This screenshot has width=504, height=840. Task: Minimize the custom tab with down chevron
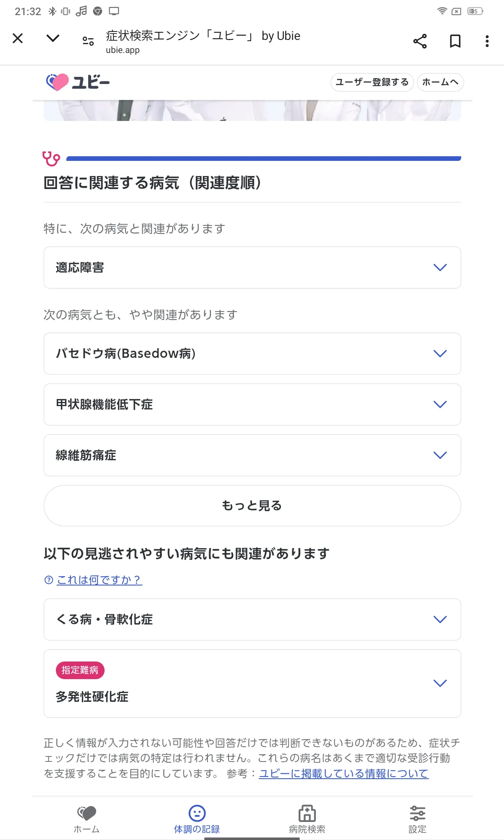point(53,39)
